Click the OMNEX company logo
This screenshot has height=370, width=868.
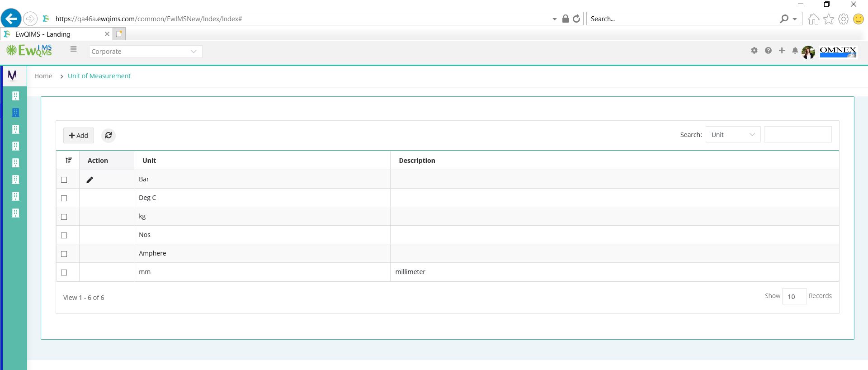(x=838, y=52)
